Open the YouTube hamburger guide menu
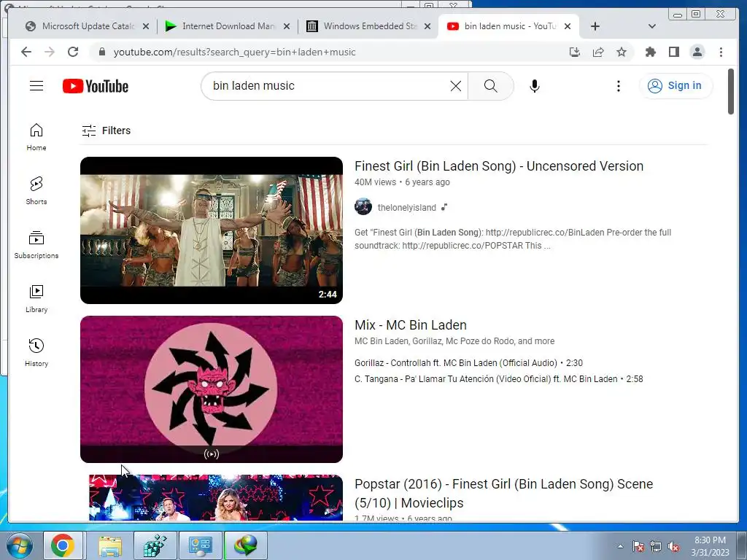 36,86
